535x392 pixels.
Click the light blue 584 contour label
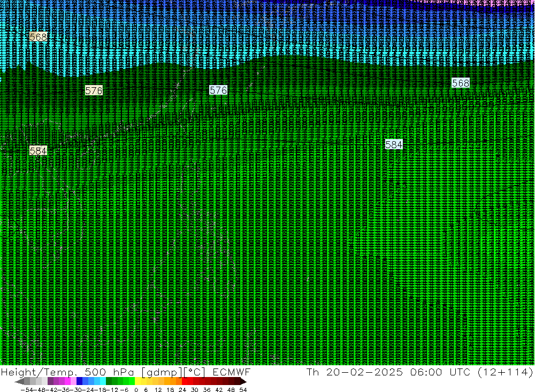click(394, 144)
